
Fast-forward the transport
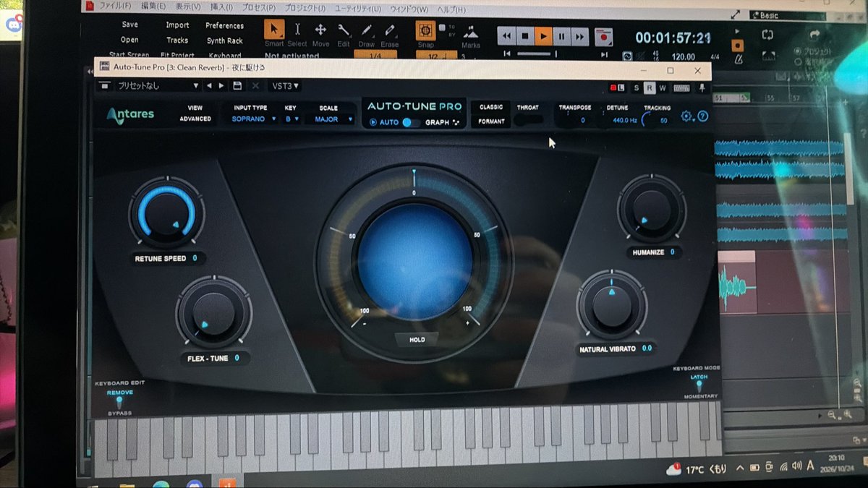point(580,35)
